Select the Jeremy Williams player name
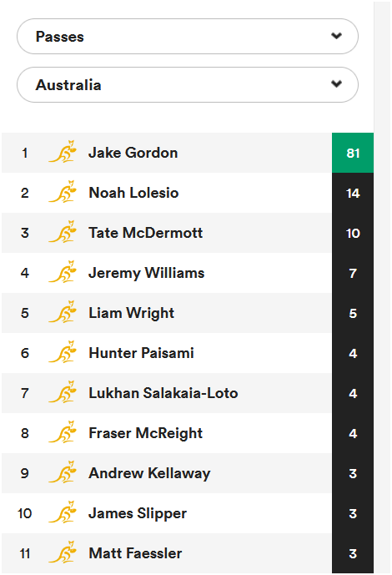The height and width of the screenshot is (575, 392). point(147,273)
